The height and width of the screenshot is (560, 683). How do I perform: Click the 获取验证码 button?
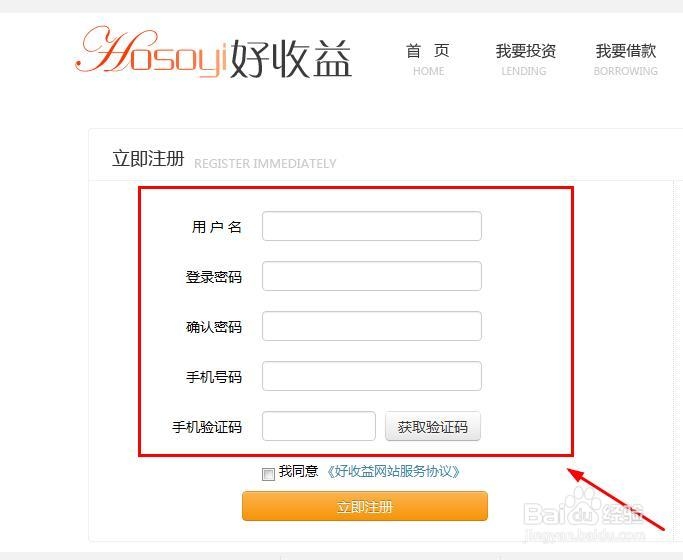[x=433, y=426]
